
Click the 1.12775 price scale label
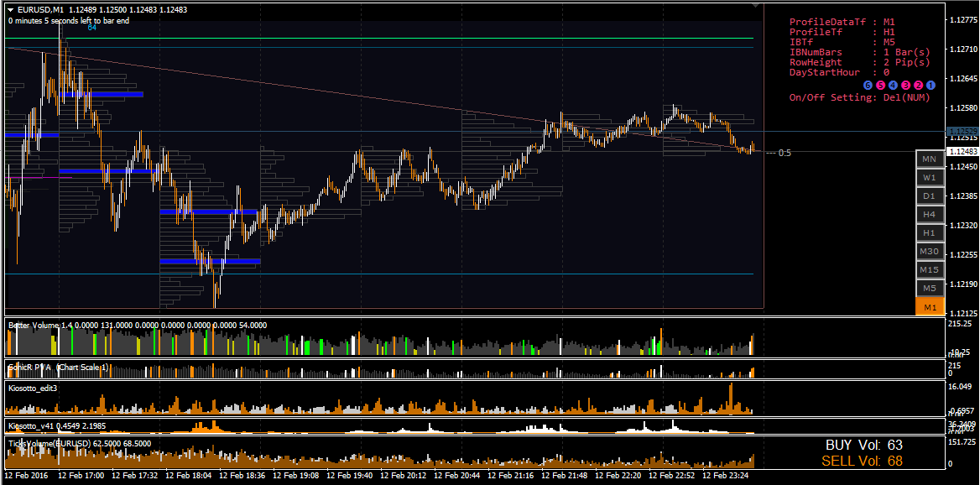point(962,21)
